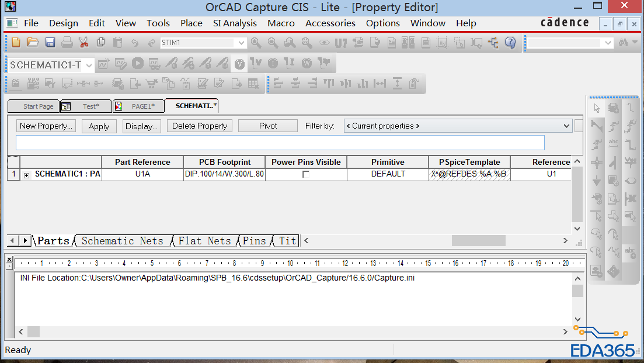Toggle the Current bias display I icon

pyautogui.click(x=273, y=63)
